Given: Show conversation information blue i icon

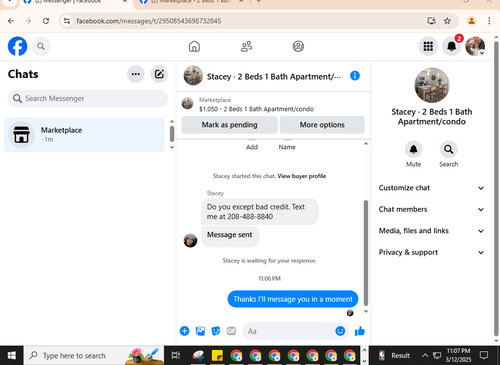Looking at the screenshot, I should [355, 76].
